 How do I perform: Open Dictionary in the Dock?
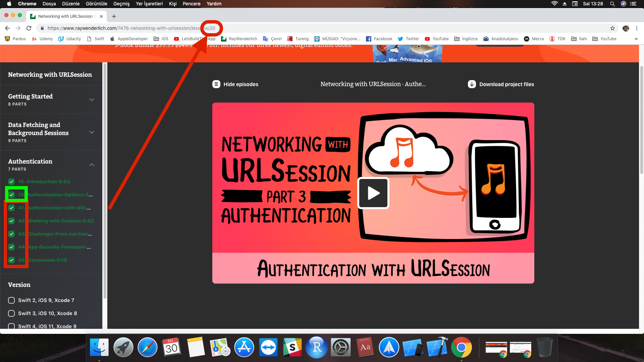point(365,347)
